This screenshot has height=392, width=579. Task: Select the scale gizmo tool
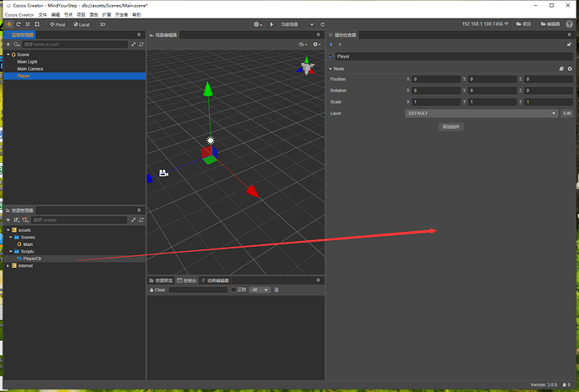(28, 24)
